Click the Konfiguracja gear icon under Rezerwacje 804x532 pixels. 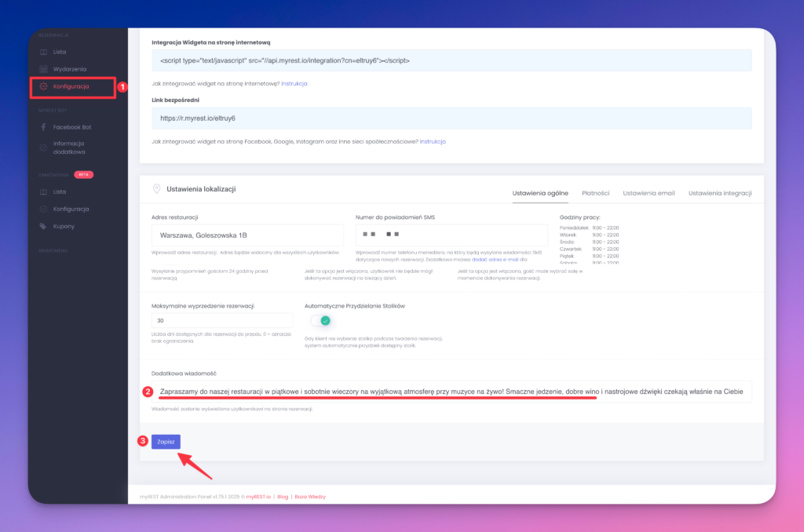(x=44, y=86)
